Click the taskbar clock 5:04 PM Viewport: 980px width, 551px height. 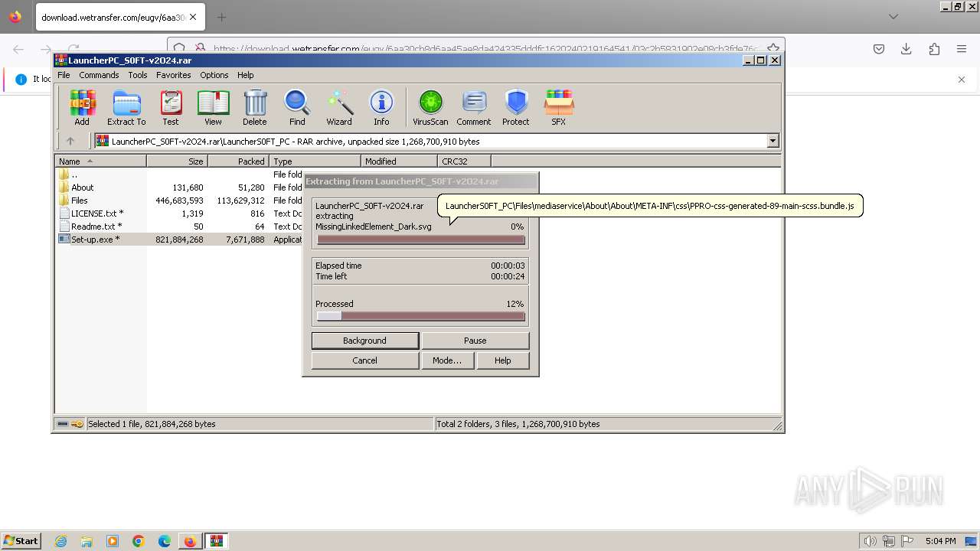tap(940, 541)
